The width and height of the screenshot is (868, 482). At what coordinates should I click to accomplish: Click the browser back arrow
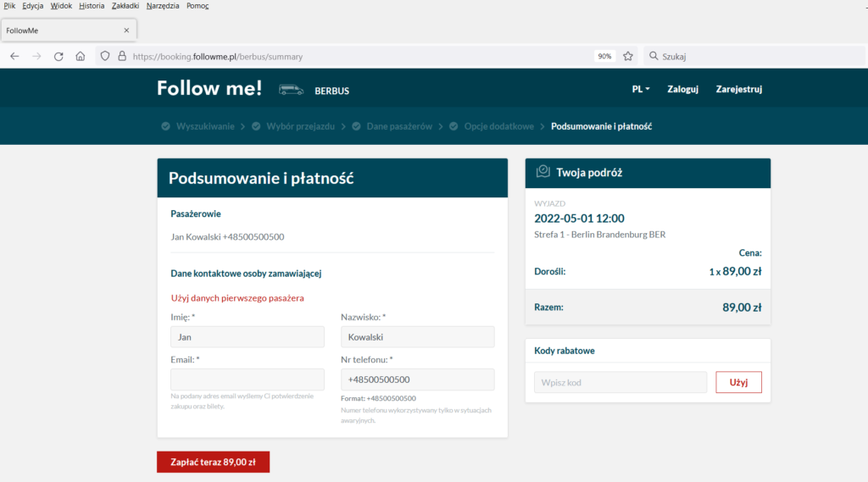click(x=14, y=56)
